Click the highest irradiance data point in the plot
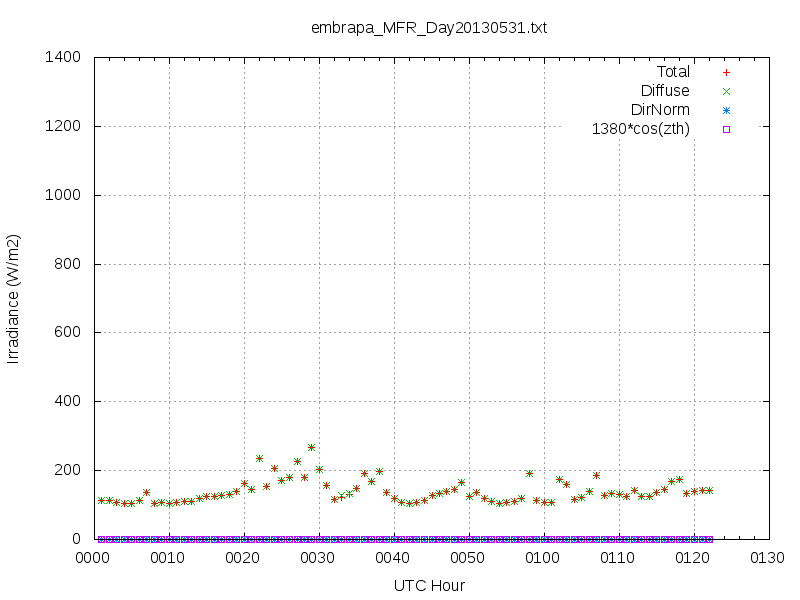This screenshot has height=600, width=800. 311,447
